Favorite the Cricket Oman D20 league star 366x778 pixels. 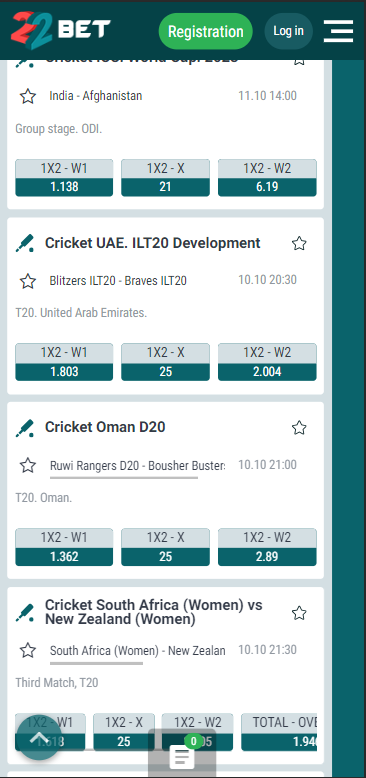tap(299, 428)
